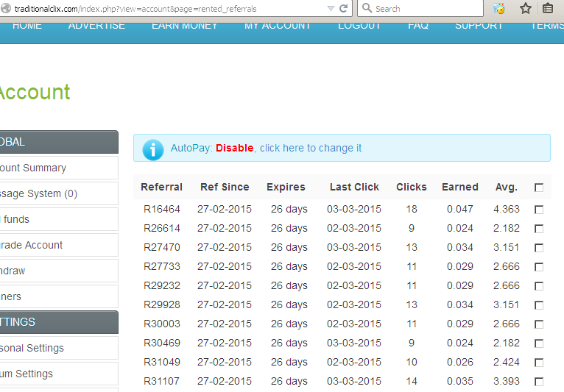Click Earned value 0.047
This screenshot has height=392, width=564.
459,209
